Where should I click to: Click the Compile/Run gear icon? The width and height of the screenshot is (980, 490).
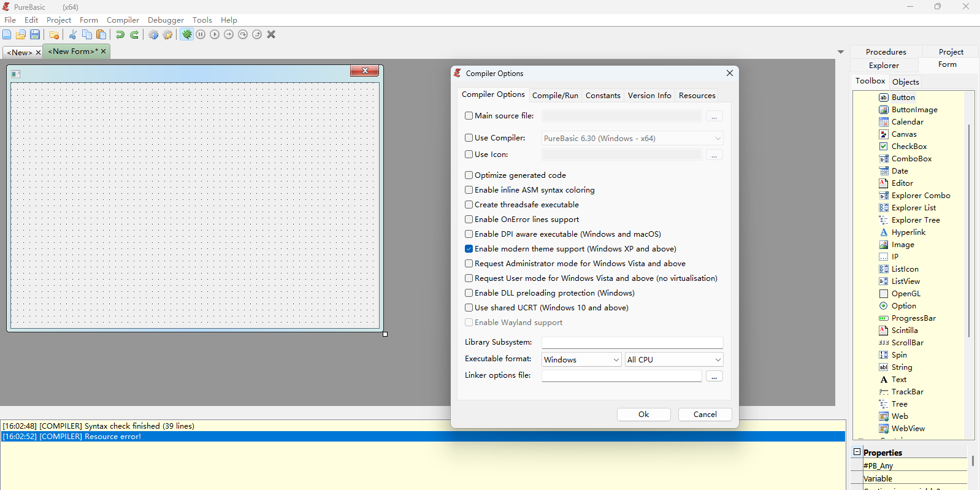click(153, 34)
